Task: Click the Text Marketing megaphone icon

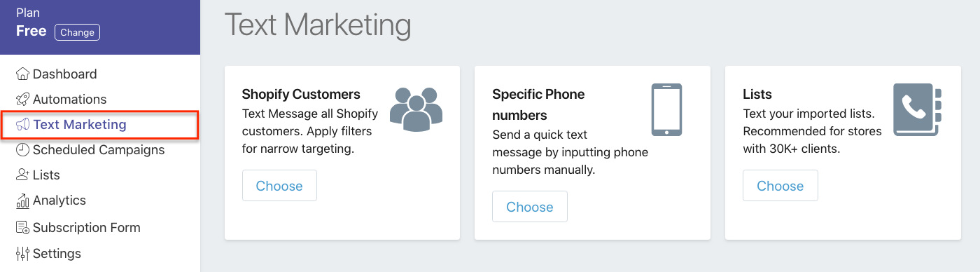Action: [23, 125]
